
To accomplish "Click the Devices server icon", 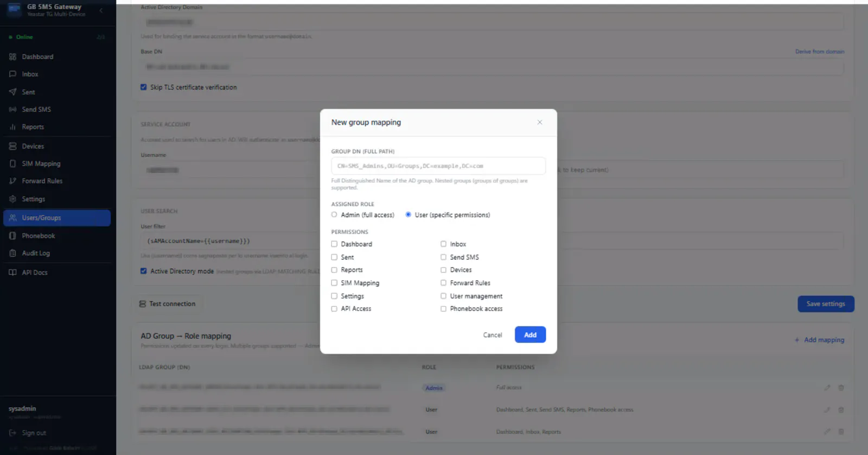I will coord(12,146).
